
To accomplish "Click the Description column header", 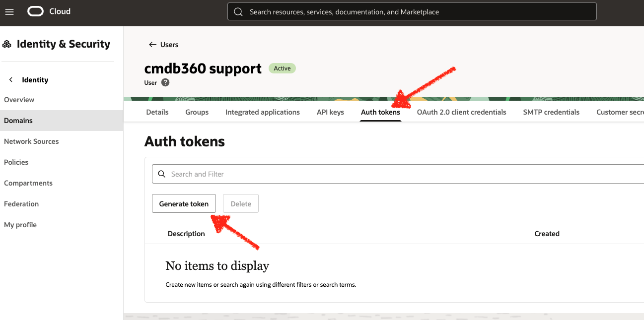I will (186, 234).
